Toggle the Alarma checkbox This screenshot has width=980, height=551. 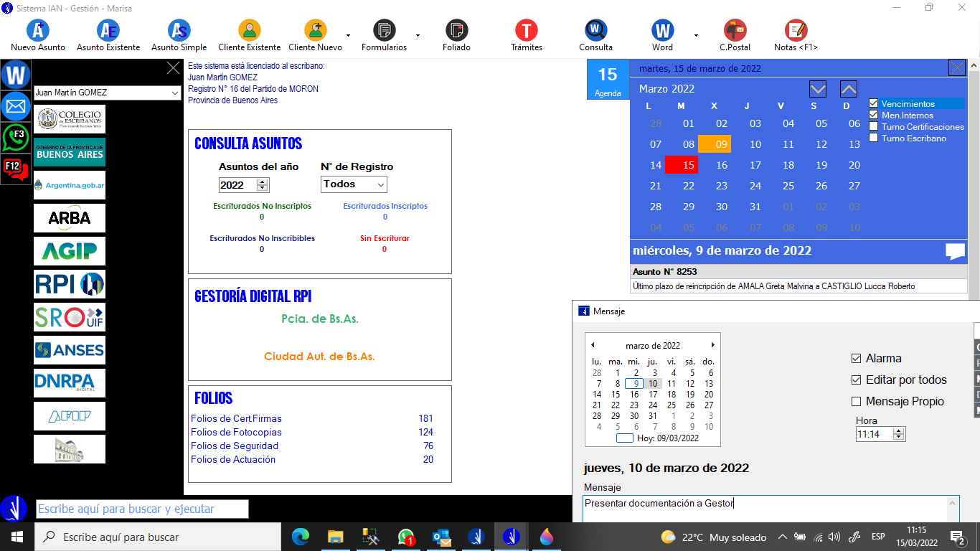pyautogui.click(x=856, y=359)
